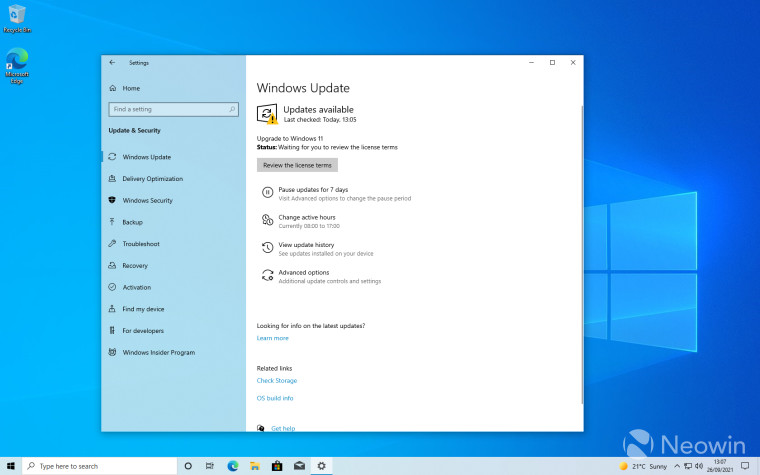Click the For developers icon
This screenshot has height=475, width=760.
pos(112,331)
